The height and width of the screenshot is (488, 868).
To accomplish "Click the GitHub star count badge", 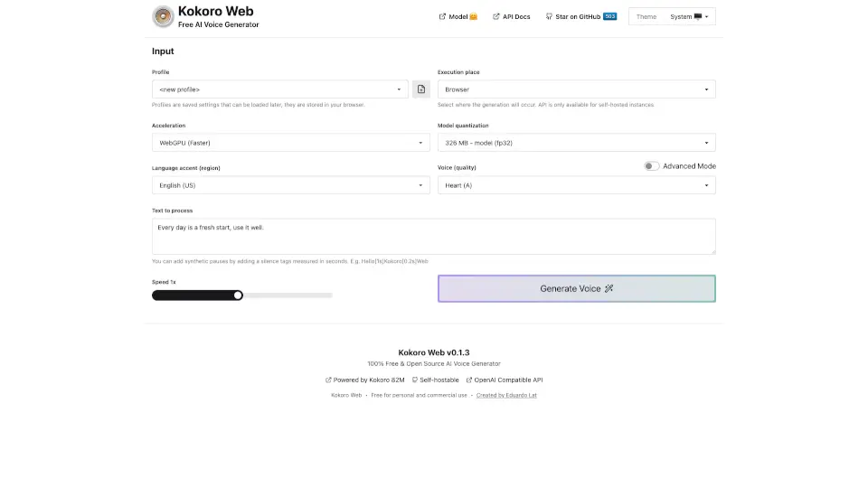I will coord(609,16).
